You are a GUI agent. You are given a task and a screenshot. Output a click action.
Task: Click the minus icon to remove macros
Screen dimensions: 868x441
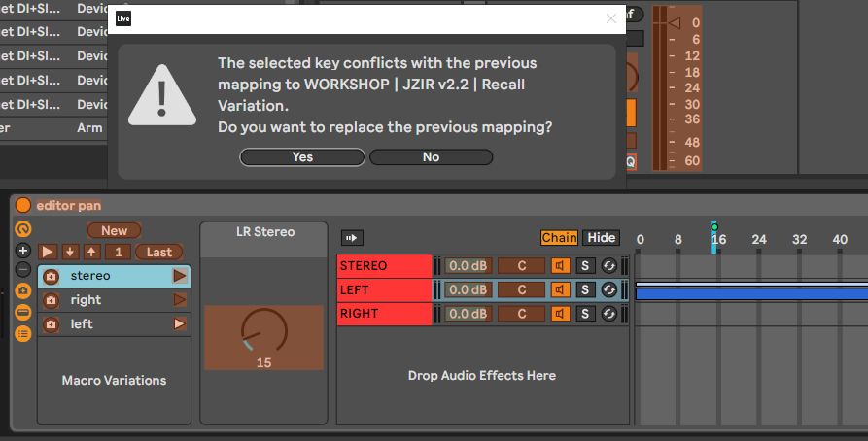coord(22,270)
